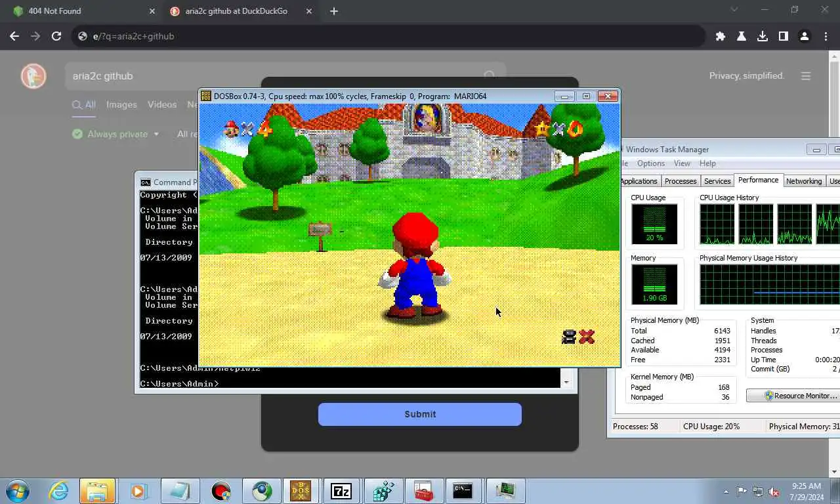
Task: Open the cubes registry editor taskbar icon
Action: point(383,491)
